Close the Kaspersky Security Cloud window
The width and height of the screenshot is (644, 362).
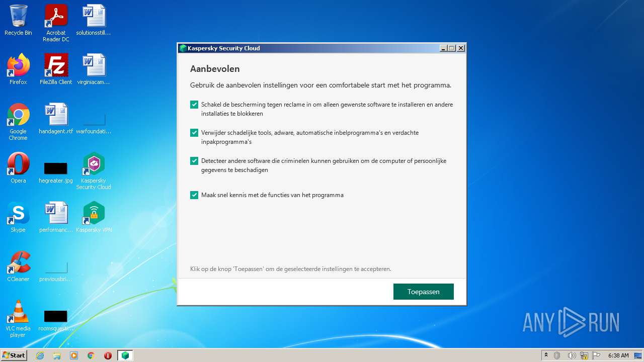(461, 48)
